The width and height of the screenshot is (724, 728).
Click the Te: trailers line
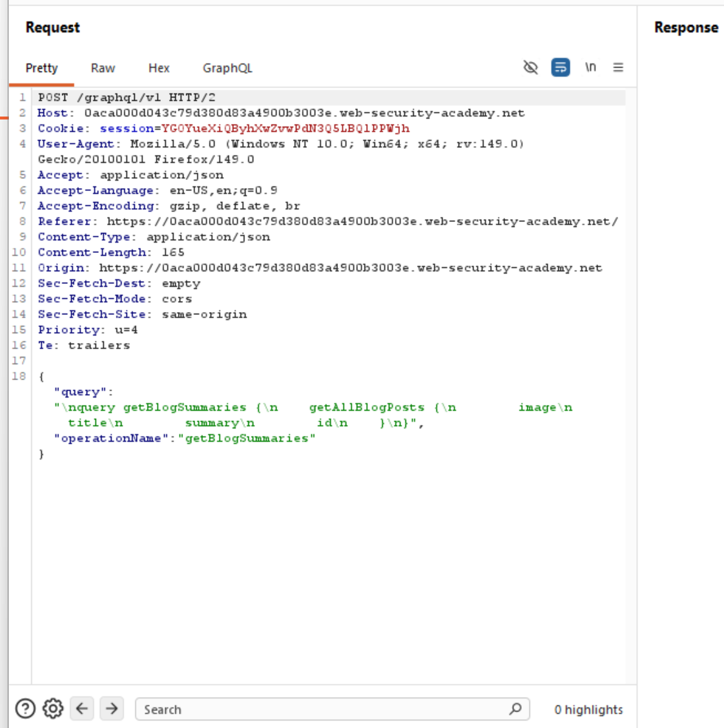click(83, 345)
